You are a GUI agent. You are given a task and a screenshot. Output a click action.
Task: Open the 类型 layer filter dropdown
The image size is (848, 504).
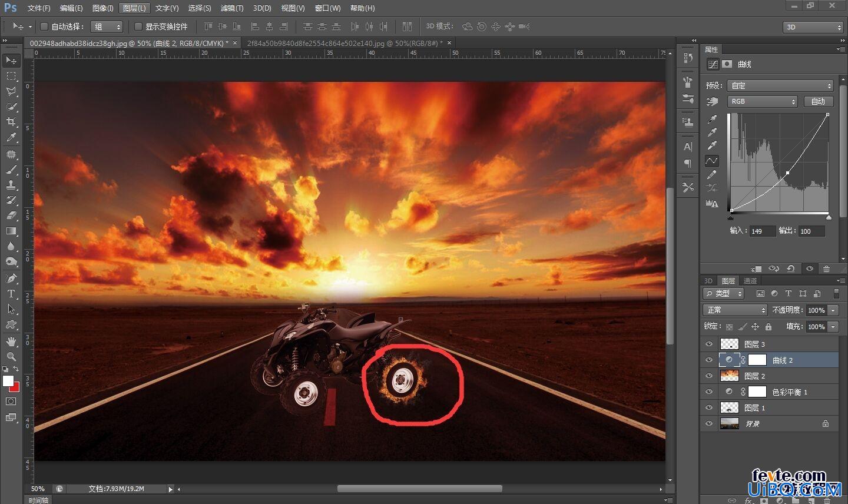point(724,293)
